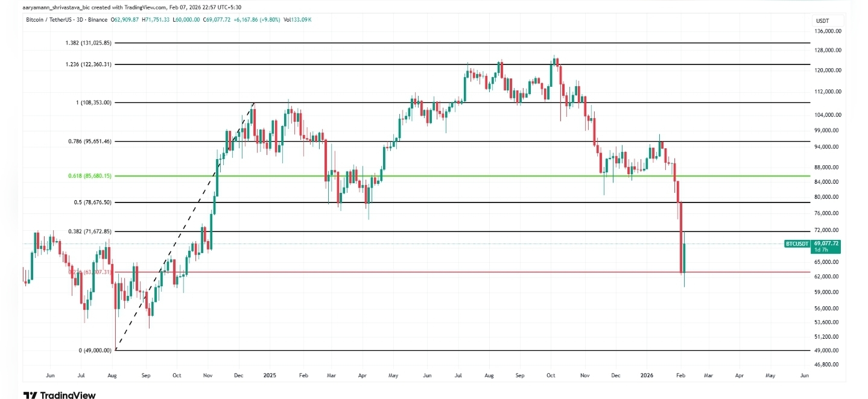This screenshot has width=868, height=399.
Task: Click the Bitcoin / TetherUS symbol title
Action: click(x=66, y=20)
